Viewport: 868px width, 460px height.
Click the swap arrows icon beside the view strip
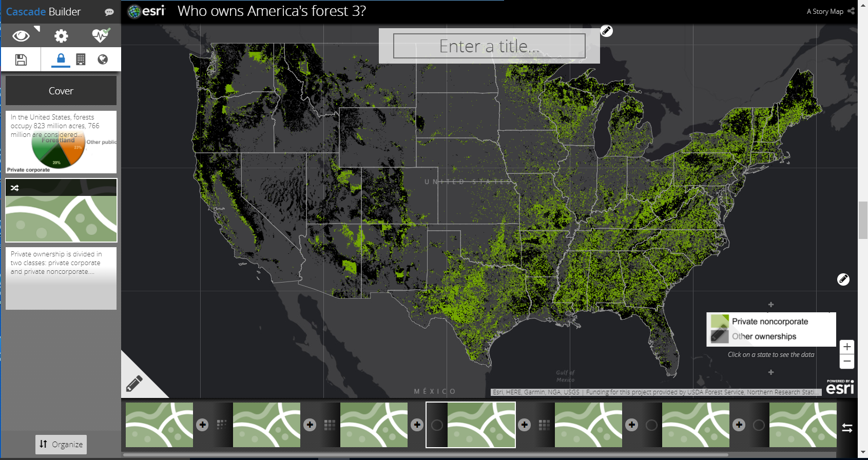[847, 428]
